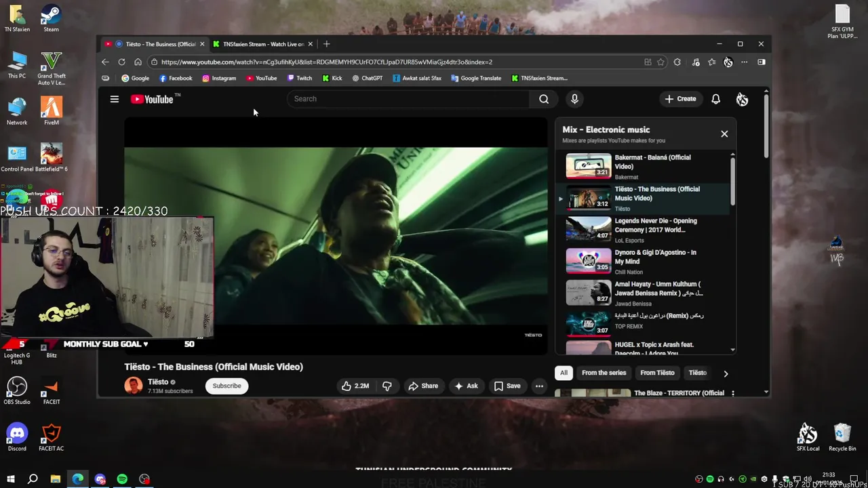Play Amal Hayaty Umm Kulthum remix
Screen dimensions: 868x488
click(643, 293)
